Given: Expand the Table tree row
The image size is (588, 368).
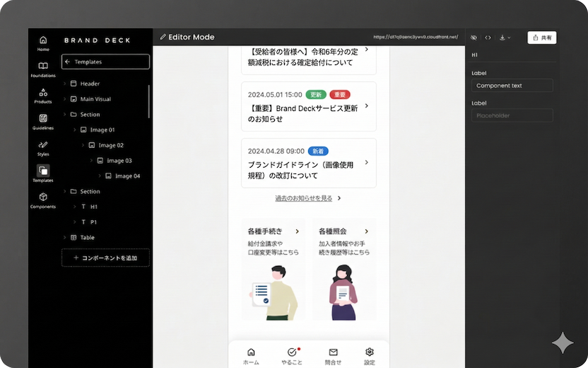Looking at the screenshot, I should (64, 237).
